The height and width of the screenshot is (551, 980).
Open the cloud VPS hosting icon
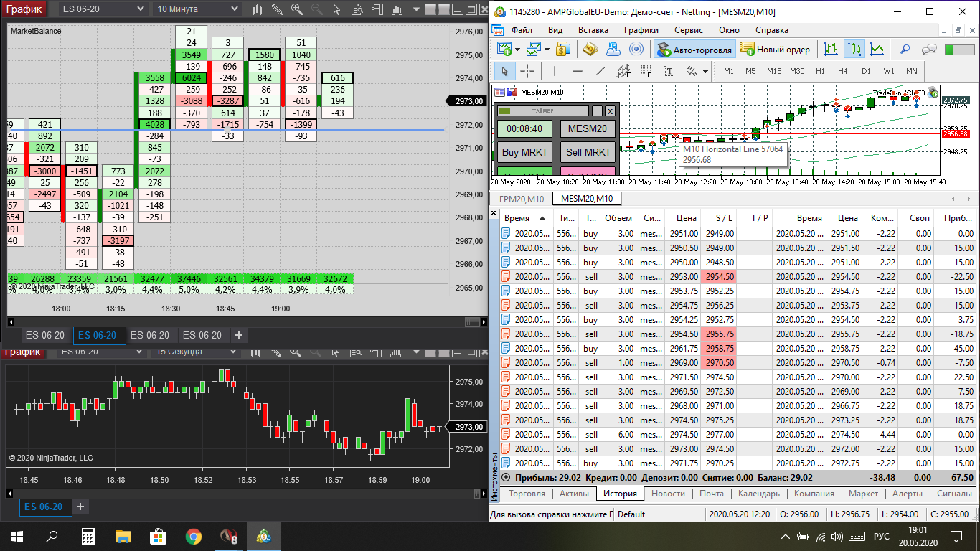[613, 50]
